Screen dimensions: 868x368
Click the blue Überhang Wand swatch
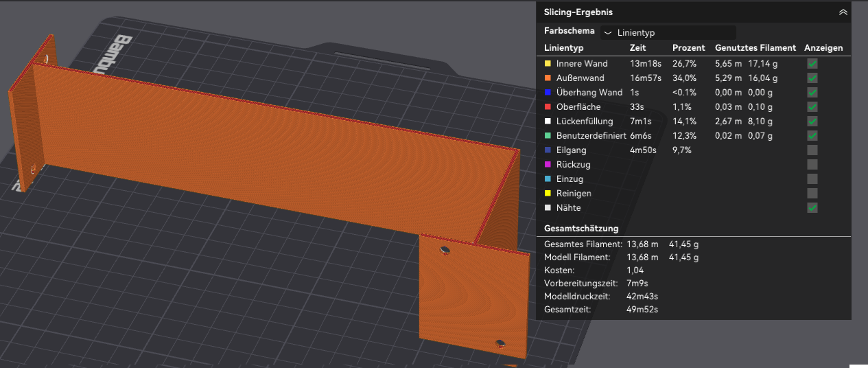point(548,93)
